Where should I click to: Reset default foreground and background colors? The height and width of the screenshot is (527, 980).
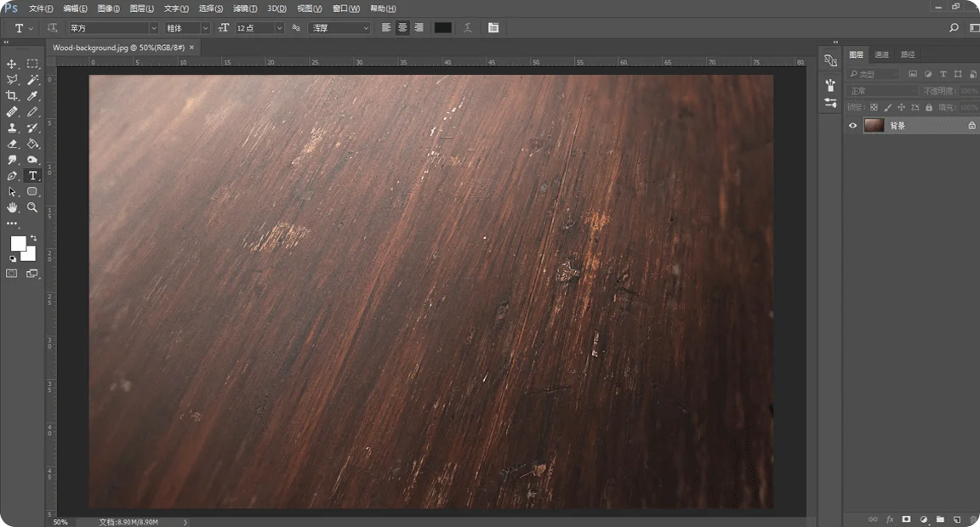(x=13, y=258)
